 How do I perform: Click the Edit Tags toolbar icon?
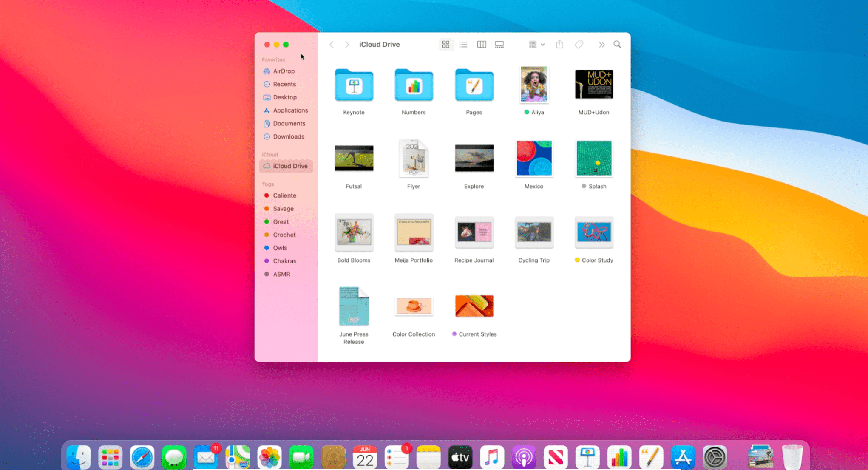pos(579,44)
